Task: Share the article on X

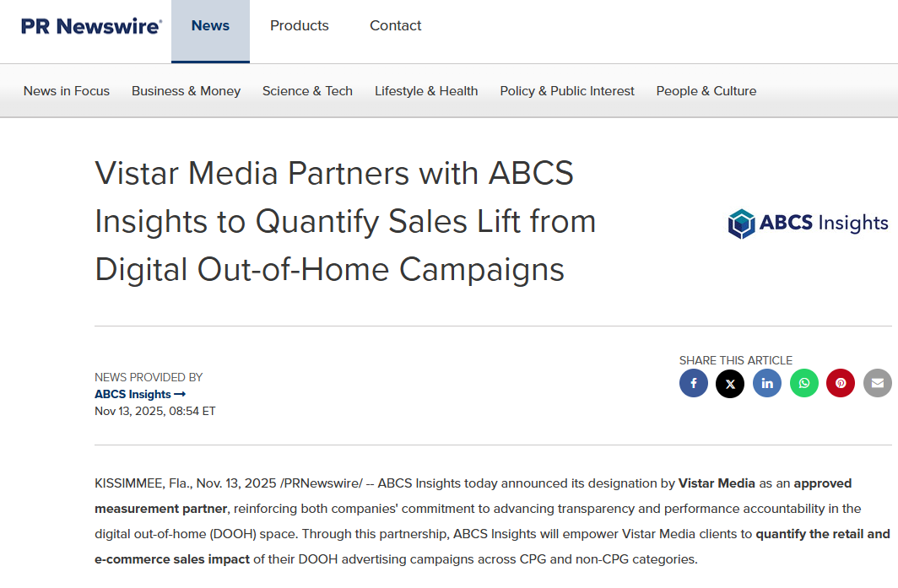Action: (x=730, y=383)
